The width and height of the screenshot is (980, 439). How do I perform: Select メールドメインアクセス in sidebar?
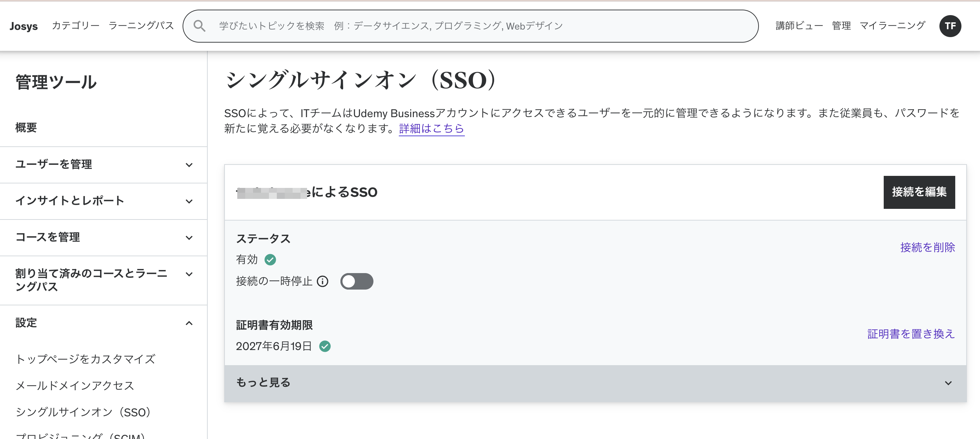(x=75, y=385)
